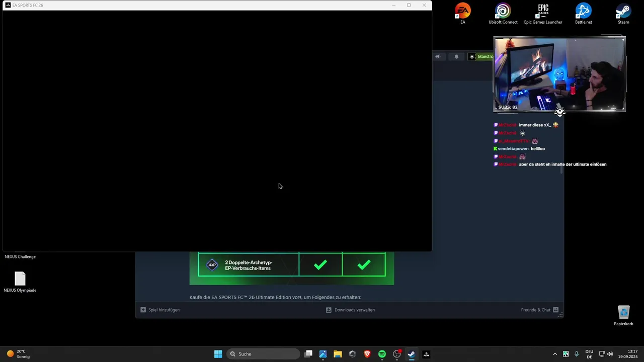Click the NEXUS Challenge desktop label
This screenshot has height=362, width=644.
(x=20, y=257)
